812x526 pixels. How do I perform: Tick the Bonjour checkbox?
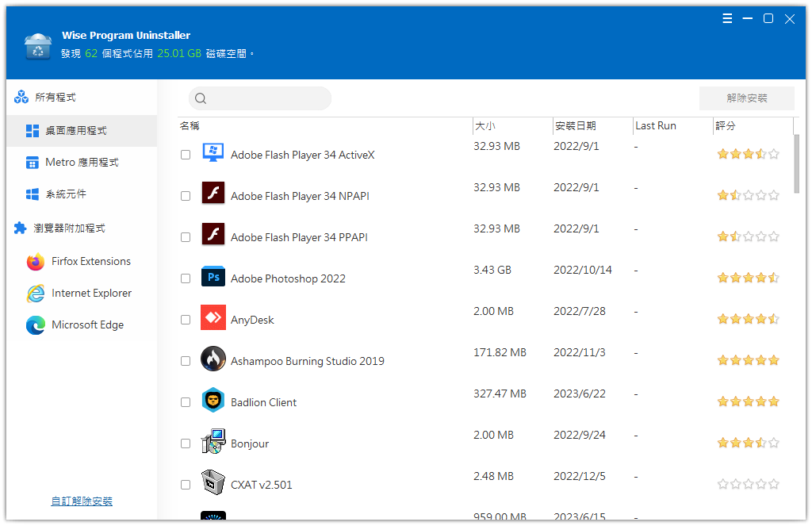coord(186,443)
